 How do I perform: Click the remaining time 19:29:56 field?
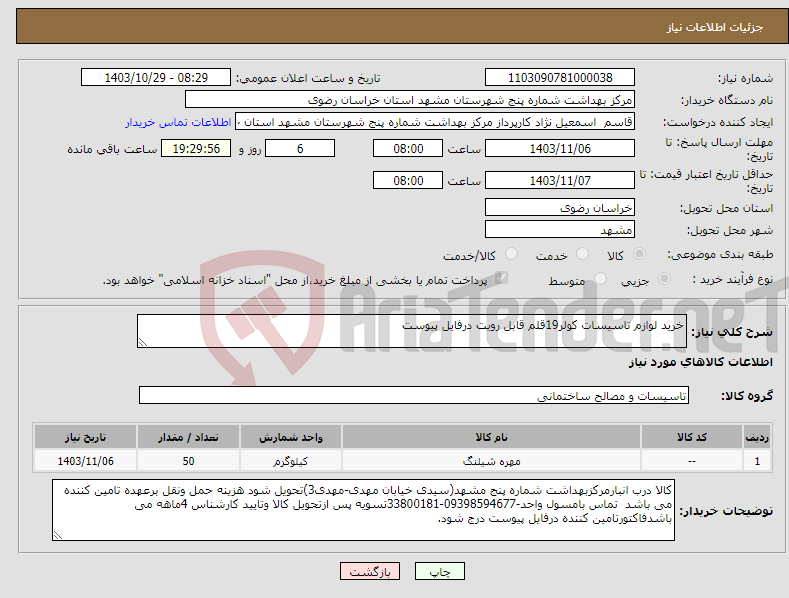tap(196, 148)
